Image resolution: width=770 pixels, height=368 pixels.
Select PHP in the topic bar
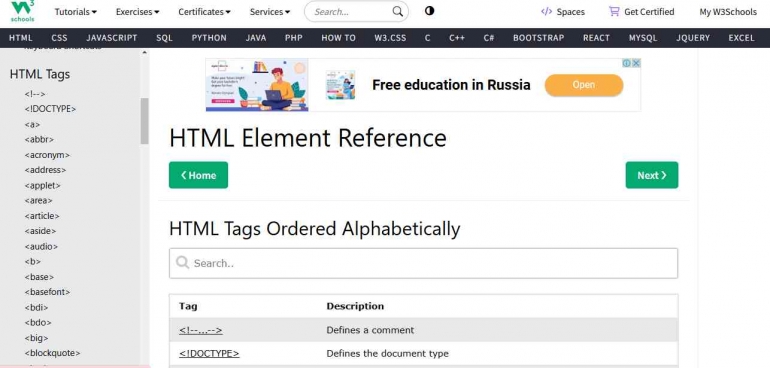(x=294, y=38)
